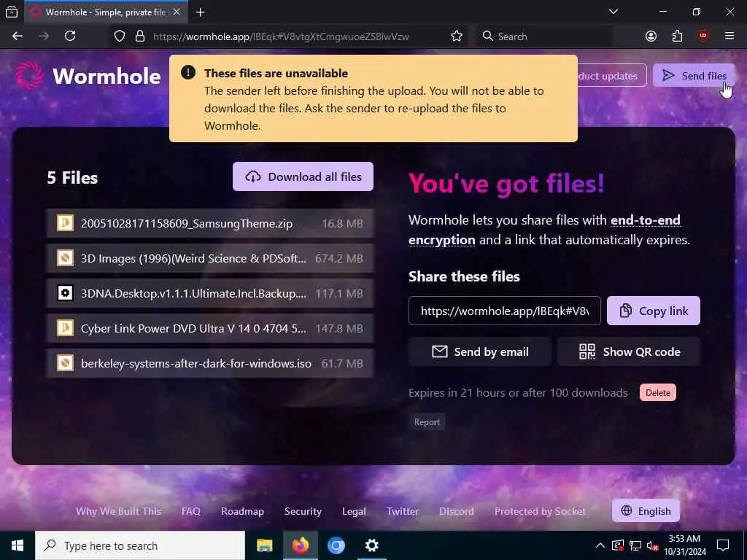The image size is (747, 560).
Task: Click the berkeley-systems iso file's disc icon
Action: click(65, 363)
